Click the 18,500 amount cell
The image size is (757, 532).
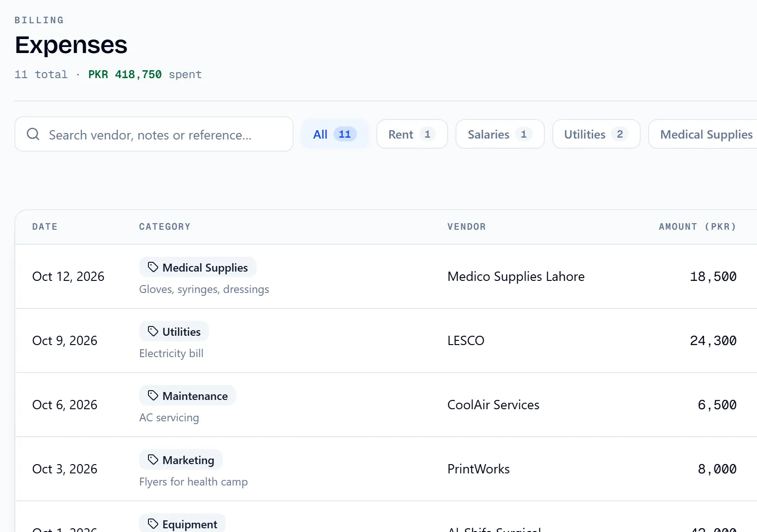(x=713, y=276)
